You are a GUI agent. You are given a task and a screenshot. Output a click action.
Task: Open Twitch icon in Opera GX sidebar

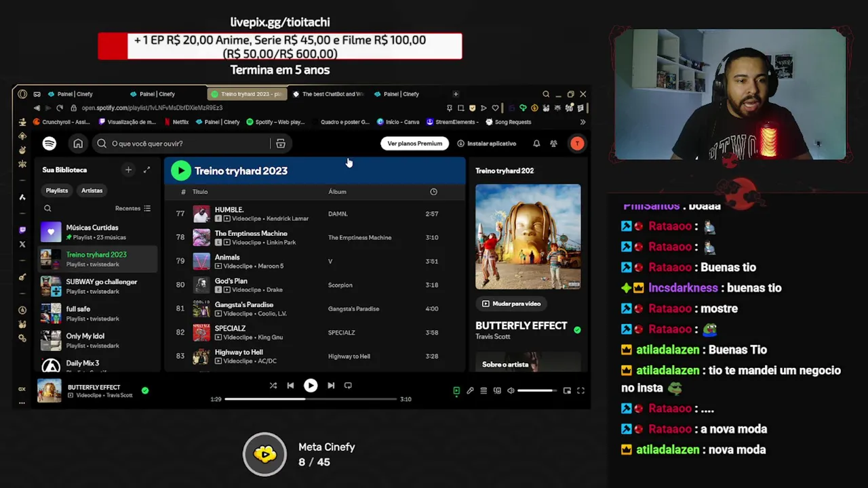22,230
